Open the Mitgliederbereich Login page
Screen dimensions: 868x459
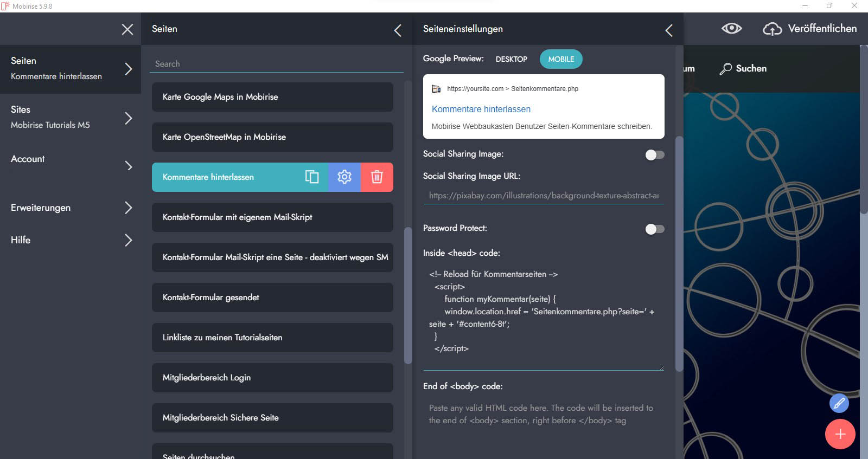click(272, 378)
